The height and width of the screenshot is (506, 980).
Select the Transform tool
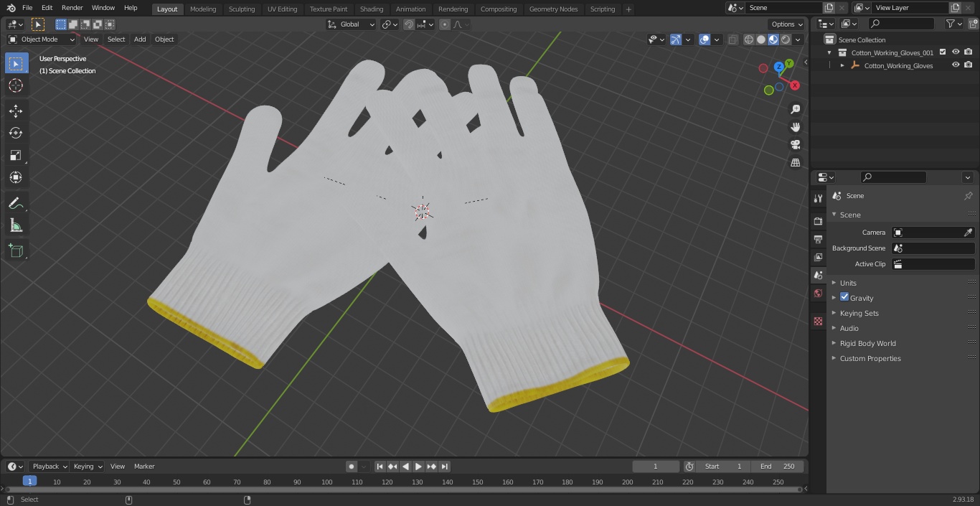coord(16,177)
